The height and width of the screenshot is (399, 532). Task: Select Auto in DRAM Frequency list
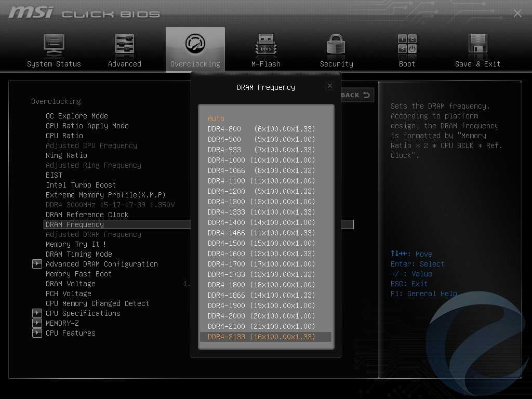216,118
